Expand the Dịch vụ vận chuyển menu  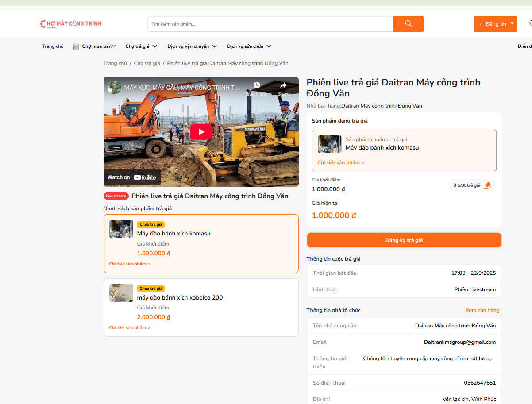192,46
